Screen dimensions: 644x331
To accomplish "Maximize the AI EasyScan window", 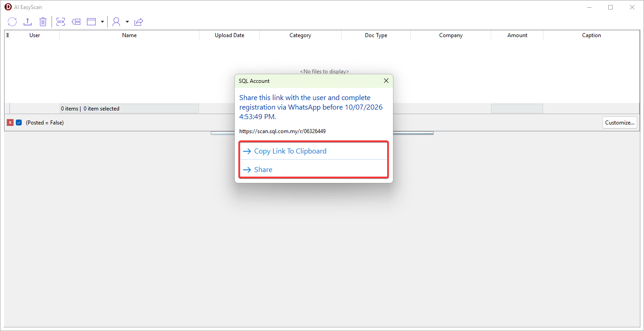I will [611, 7].
